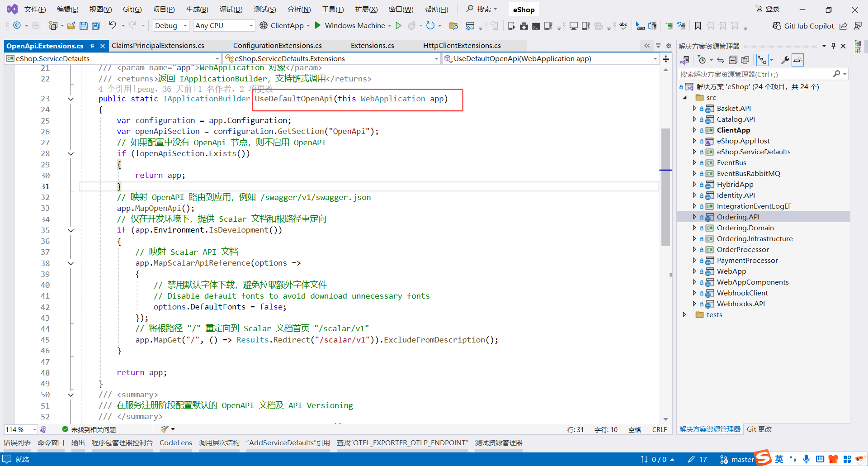Collapse the UseDefaultOpenApi method at line 23
Image resolution: width=868 pixels, height=466 pixels.
tap(71, 99)
